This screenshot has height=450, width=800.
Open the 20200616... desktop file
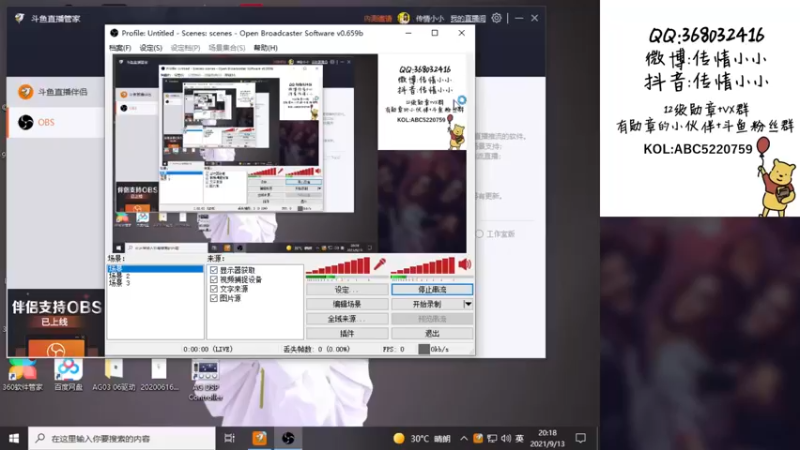pyautogui.click(x=159, y=375)
